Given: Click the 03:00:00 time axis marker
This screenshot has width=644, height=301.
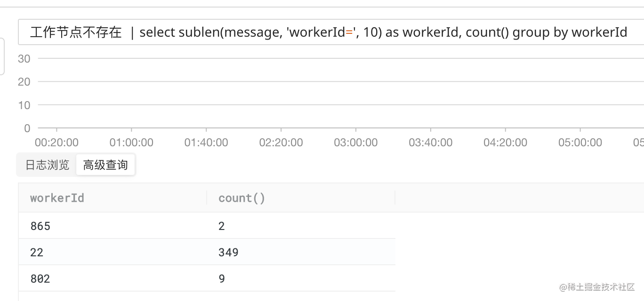Looking at the screenshot, I should point(355,143).
